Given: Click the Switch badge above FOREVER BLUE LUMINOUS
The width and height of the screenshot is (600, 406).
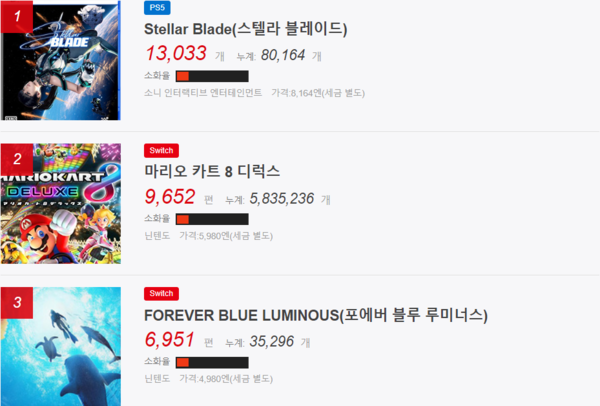Looking at the screenshot, I should tap(161, 293).
